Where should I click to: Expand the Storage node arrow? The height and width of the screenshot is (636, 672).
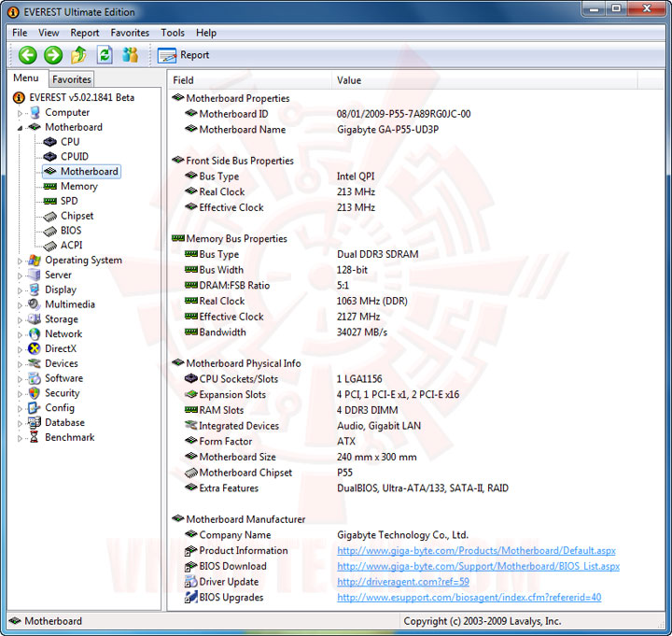click(x=20, y=320)
